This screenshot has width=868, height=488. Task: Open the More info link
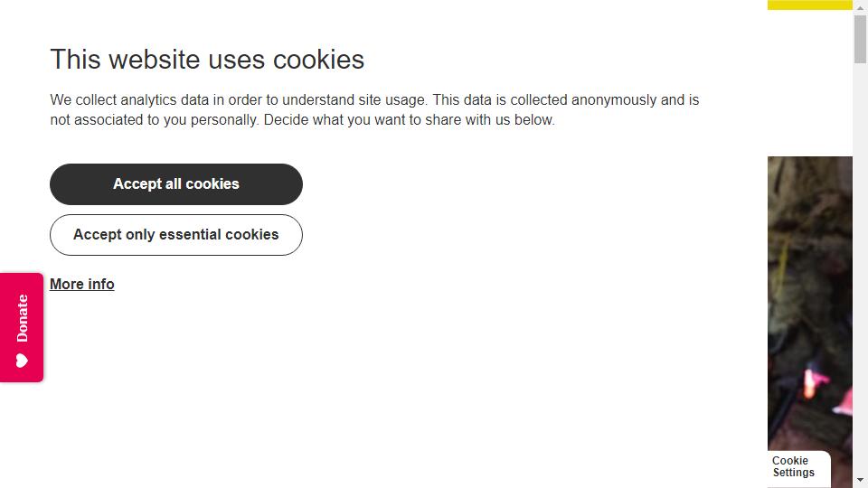(82, 285)
